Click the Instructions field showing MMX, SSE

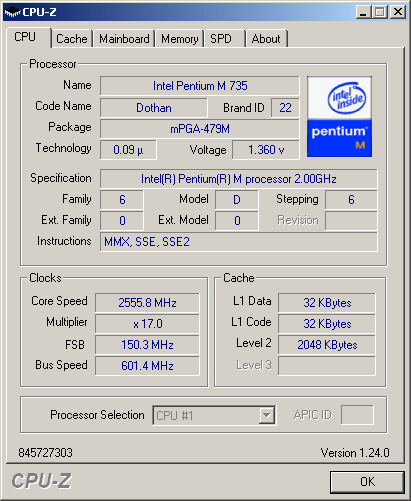tap(239, 242)
